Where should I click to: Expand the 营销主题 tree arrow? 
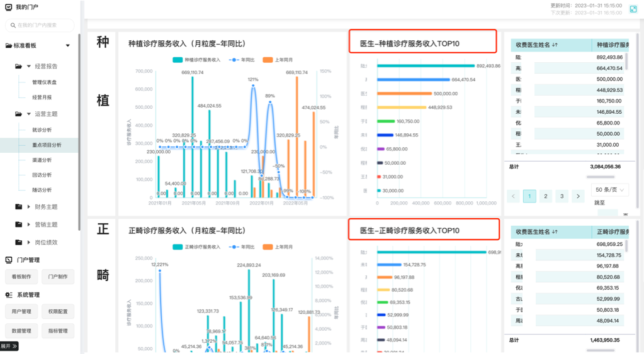[x=29, y=224]
